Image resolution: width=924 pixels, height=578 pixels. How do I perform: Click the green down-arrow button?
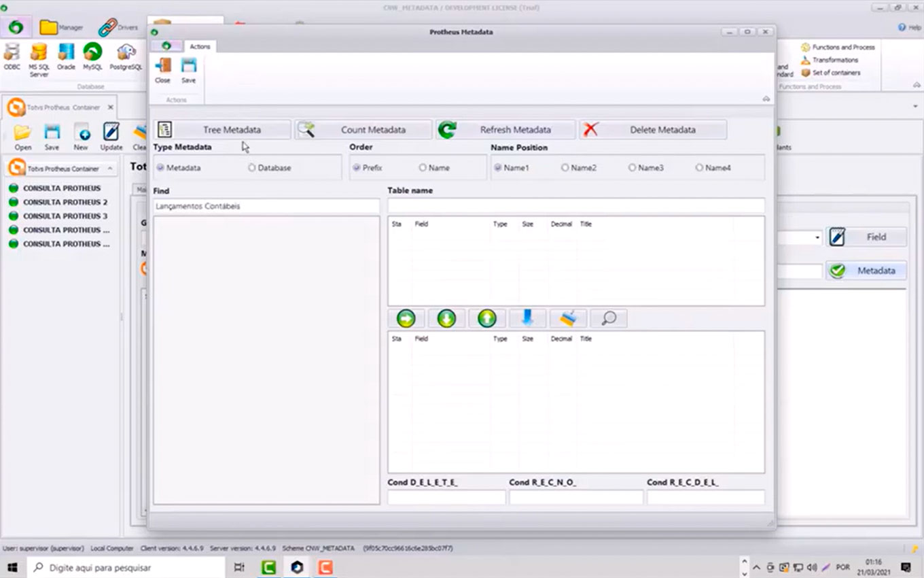tap(446, 318)
